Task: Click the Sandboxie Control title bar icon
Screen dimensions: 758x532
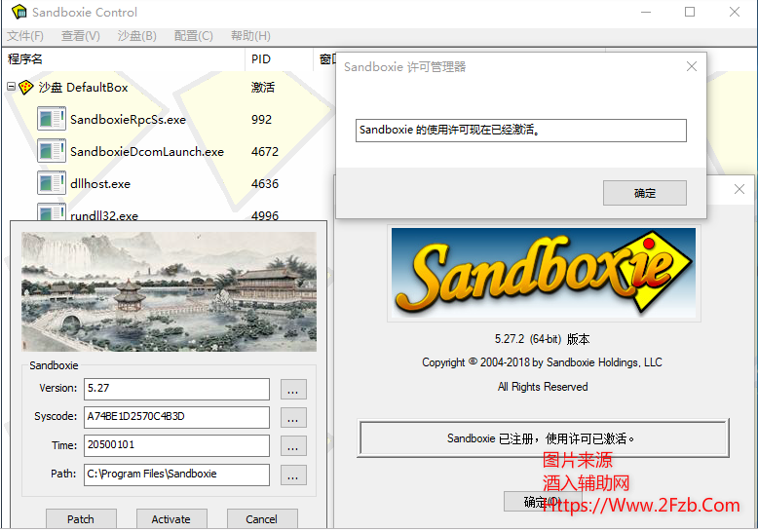Action: click(x=19, y=12)
